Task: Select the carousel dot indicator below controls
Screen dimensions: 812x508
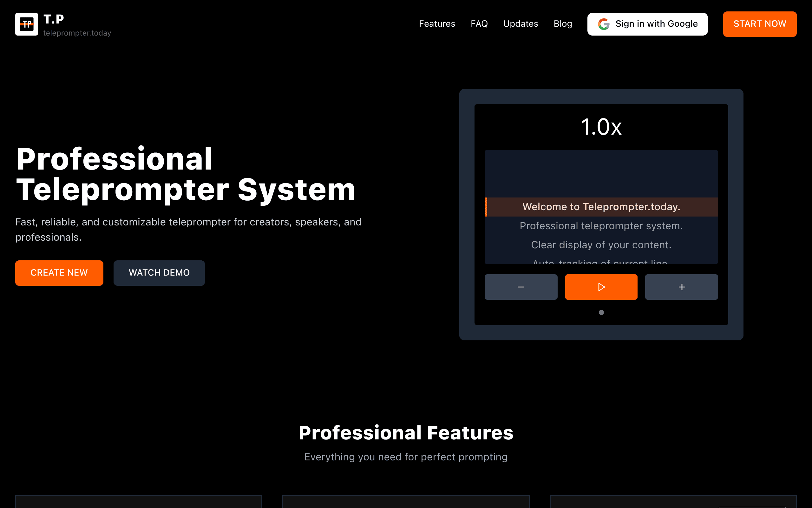Action: click(601, 312)
